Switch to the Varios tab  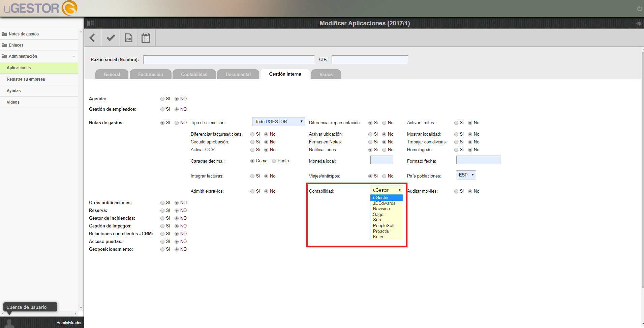pyautogui.click(x=326, y=74)
